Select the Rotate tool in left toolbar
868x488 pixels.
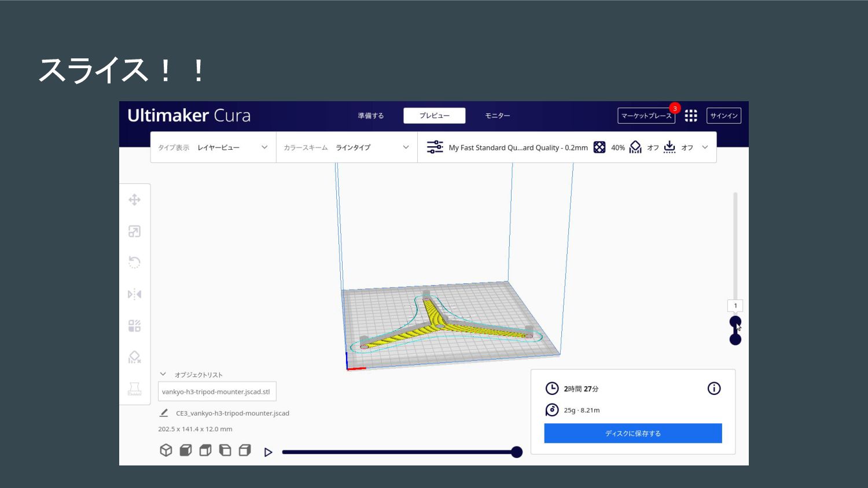click(134, 263)
